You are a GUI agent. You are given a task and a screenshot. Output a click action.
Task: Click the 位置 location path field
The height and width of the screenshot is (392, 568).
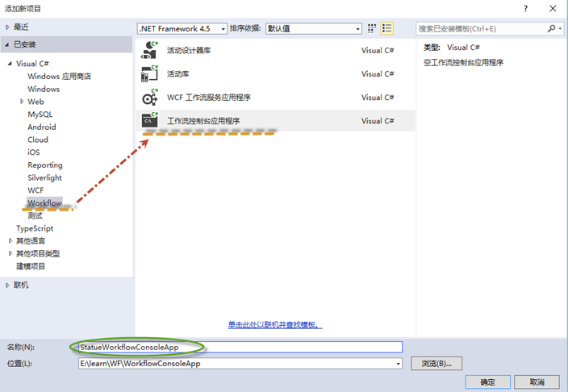click(x=240, y=364)
